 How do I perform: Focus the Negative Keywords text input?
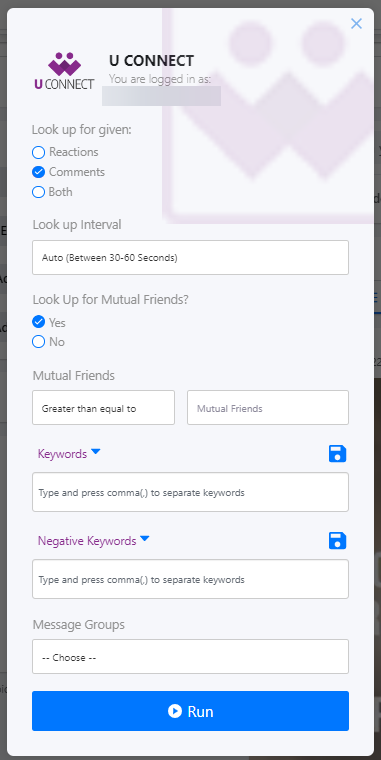190,579
